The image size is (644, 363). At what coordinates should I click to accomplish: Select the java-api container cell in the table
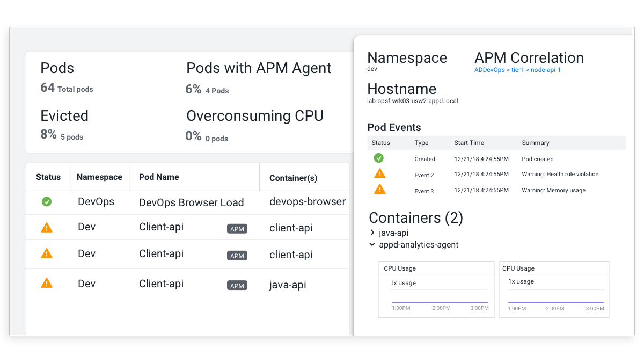(x=288, y=285)
